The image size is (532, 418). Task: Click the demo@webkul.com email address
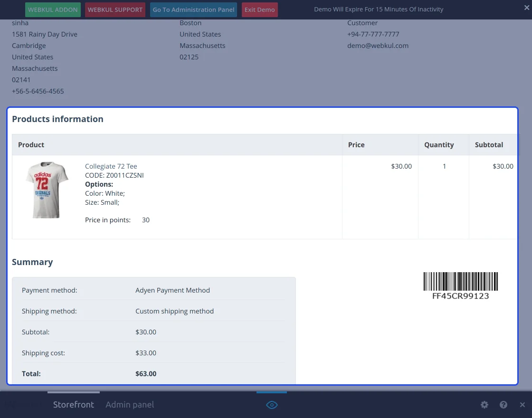tap(378, 46)
